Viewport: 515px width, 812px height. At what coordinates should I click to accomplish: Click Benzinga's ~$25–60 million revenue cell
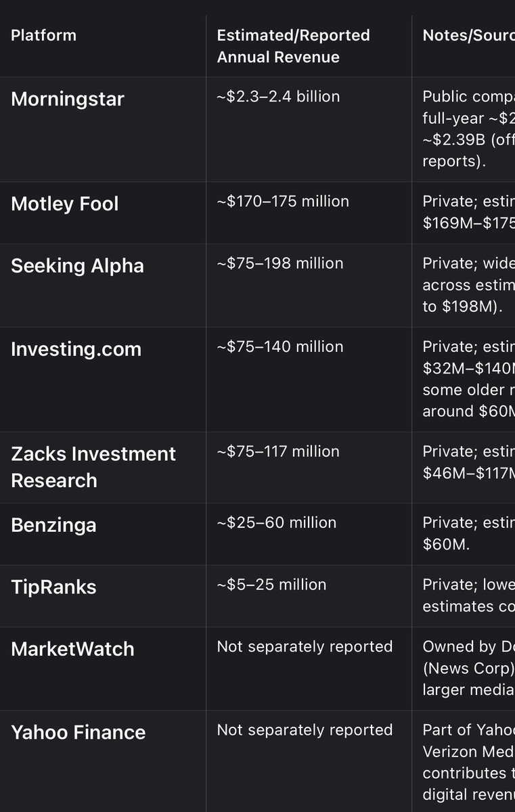[x=276, y=523]
